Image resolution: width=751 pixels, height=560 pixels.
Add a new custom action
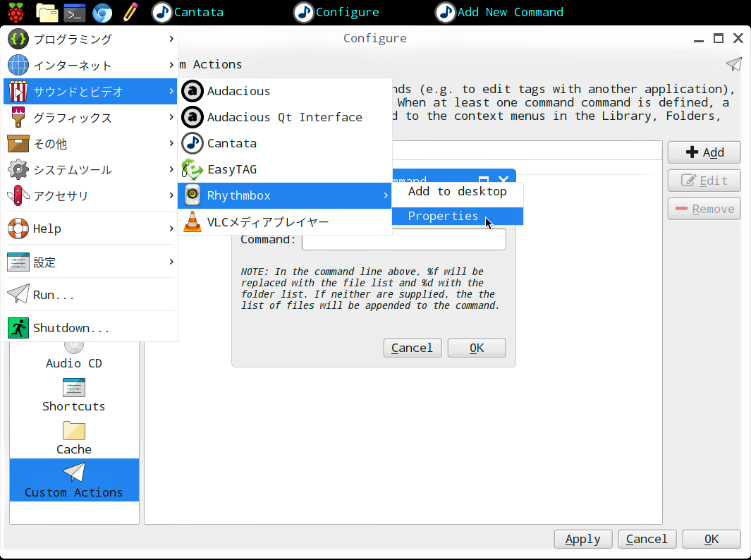704,152
